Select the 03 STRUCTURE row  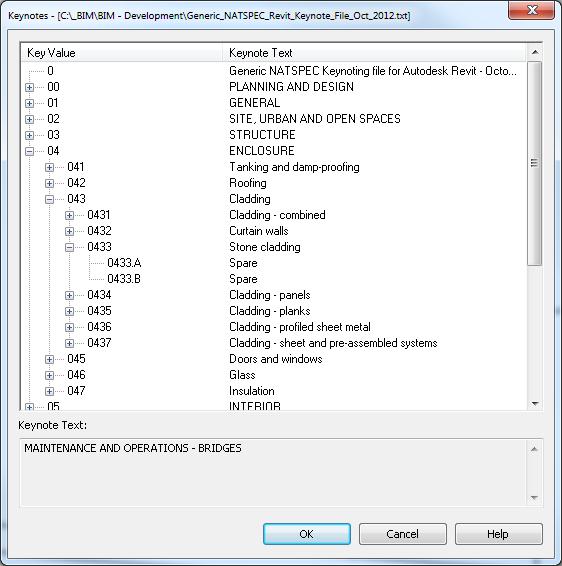coord(274,135)
